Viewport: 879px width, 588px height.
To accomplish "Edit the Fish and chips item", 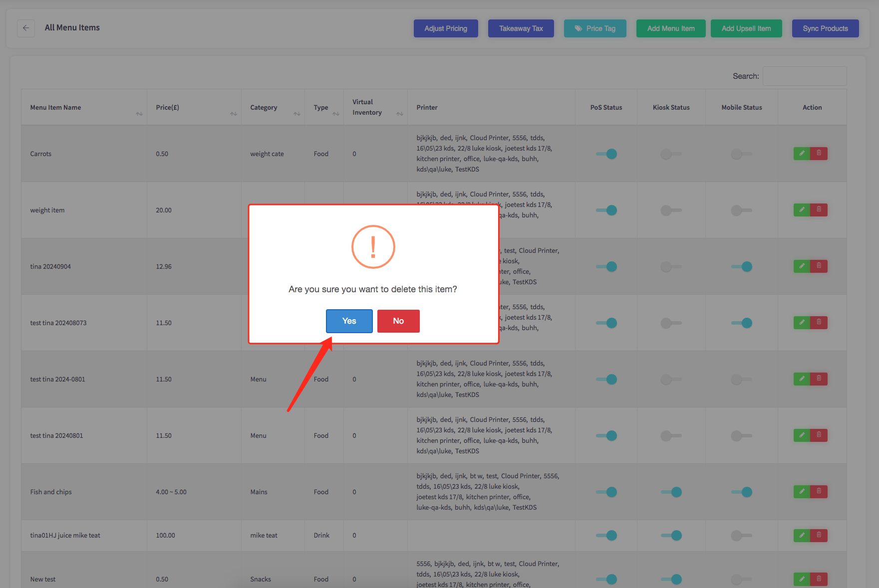I will coord(802,492).
